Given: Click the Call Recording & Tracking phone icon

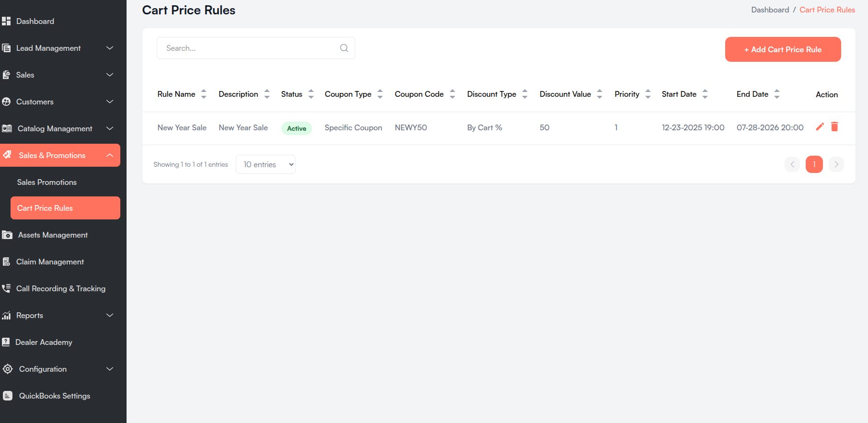Looking at the screenshot, I should point(6,288).
